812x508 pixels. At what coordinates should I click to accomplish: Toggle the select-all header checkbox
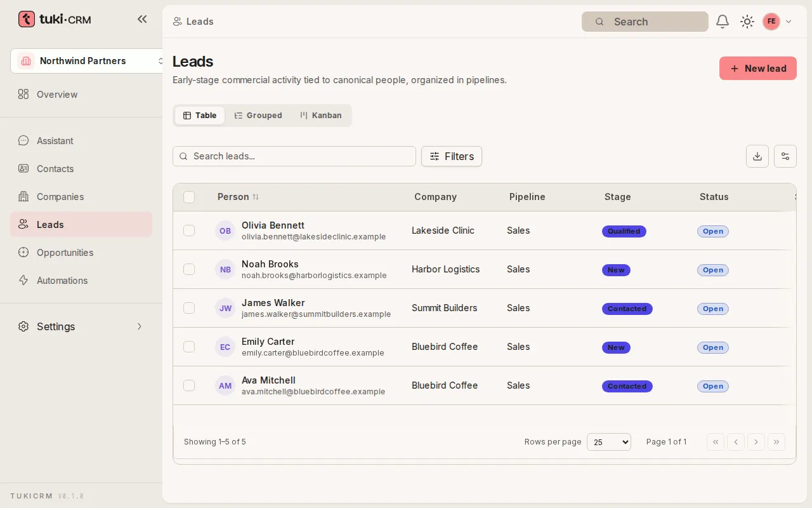[189, 197]
